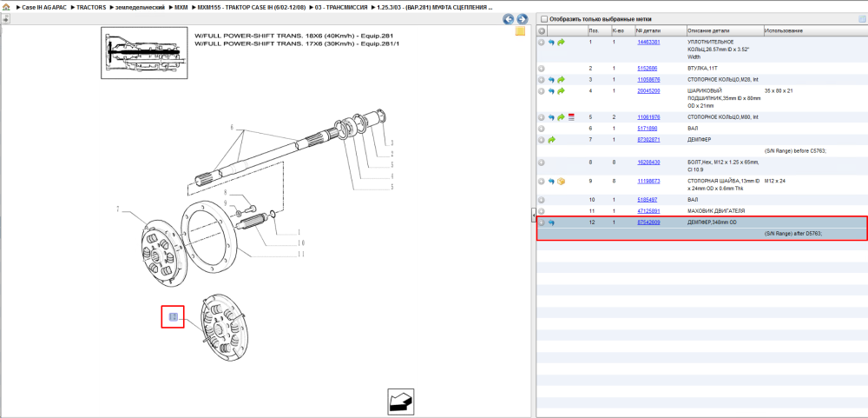Open part number link 20045200
The image size is (868, 418).
tap(648, 91)
